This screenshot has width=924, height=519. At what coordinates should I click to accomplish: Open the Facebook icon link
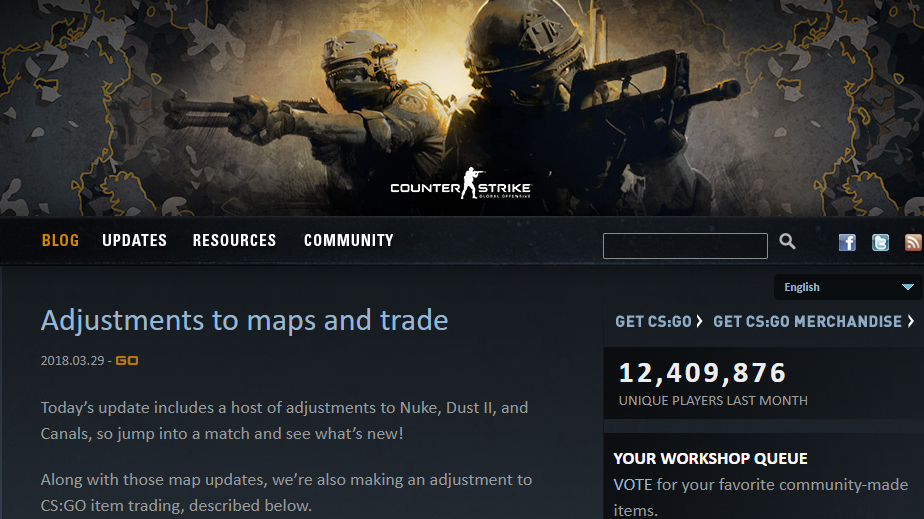[847, 242]
